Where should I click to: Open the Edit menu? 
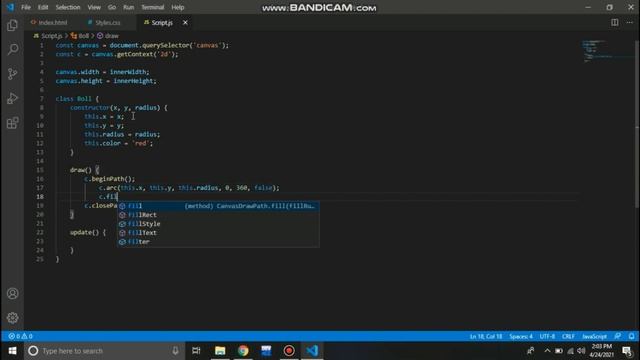point(43,7)
